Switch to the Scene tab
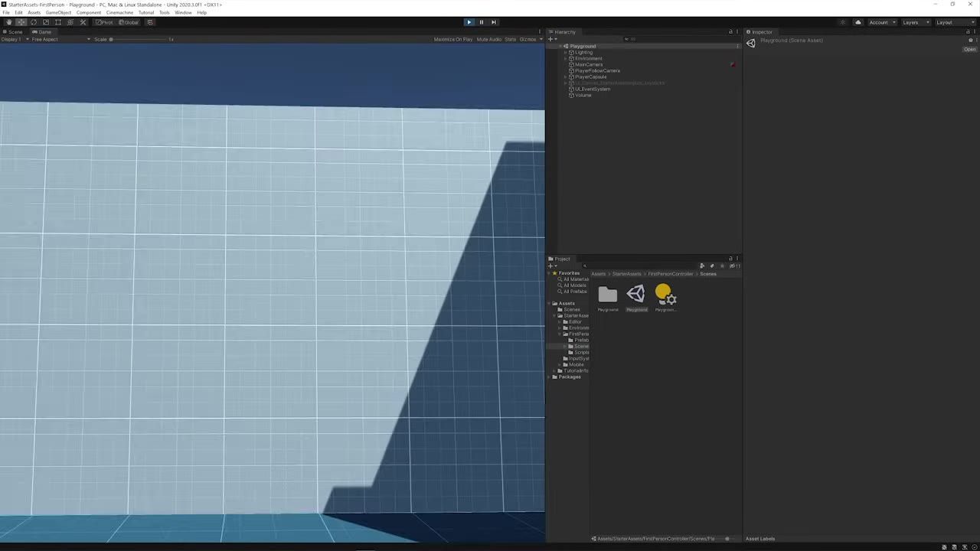This screenshot has width=980, height=551. [x=13, y=32]
